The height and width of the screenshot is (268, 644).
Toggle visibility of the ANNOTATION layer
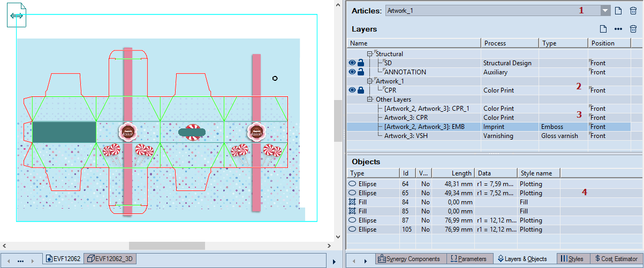pos(352,72)
